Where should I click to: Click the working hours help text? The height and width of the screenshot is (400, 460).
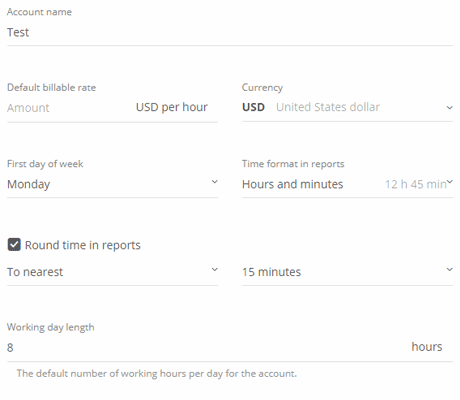pyautogui.click(x=157, y=373)
